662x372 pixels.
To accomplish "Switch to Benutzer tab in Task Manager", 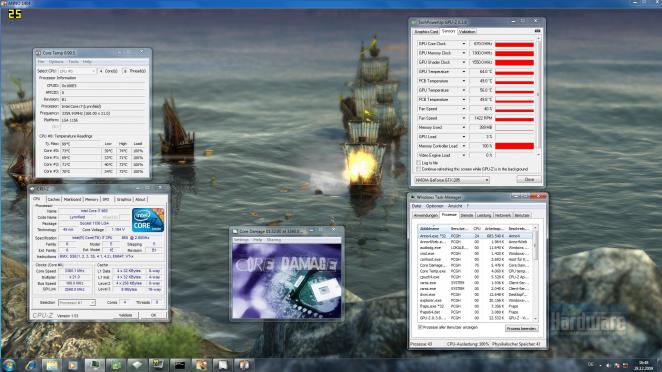I will tap(522, 215).
